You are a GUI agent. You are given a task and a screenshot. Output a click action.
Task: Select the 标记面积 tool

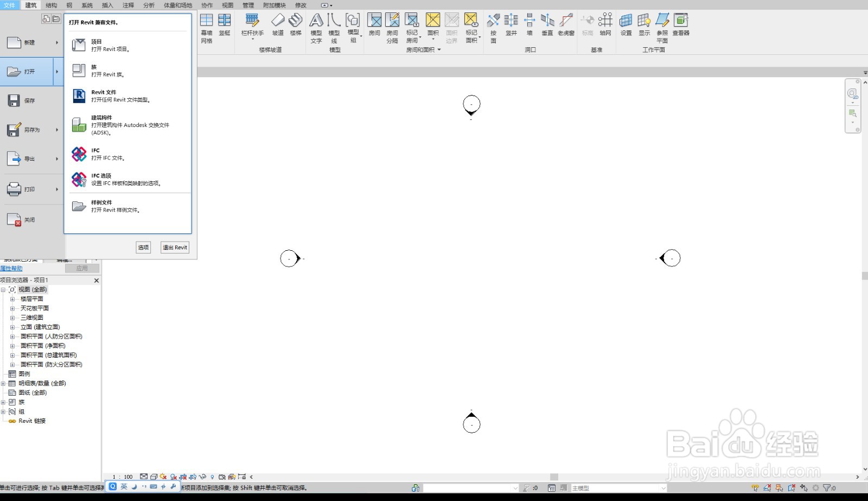471,28
